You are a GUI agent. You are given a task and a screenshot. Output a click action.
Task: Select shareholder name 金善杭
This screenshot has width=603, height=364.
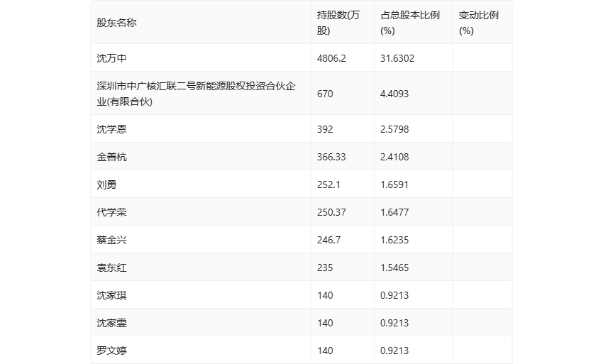click(x=111, y=157)
